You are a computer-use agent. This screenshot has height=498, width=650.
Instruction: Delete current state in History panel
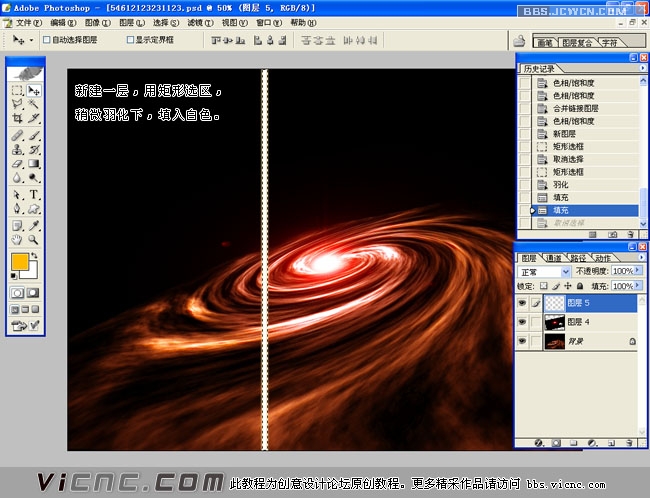click(x=631, y=234)
